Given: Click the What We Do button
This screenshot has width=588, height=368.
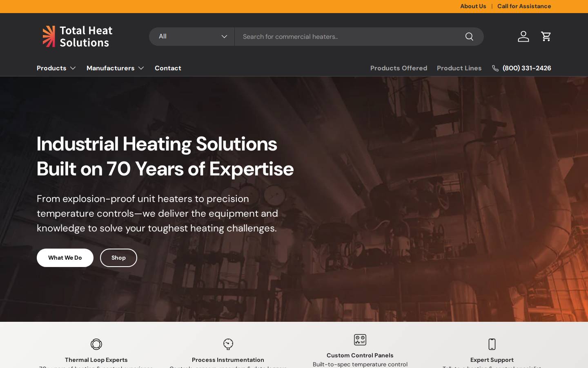Looking at the screenshot, I should 65,258.
